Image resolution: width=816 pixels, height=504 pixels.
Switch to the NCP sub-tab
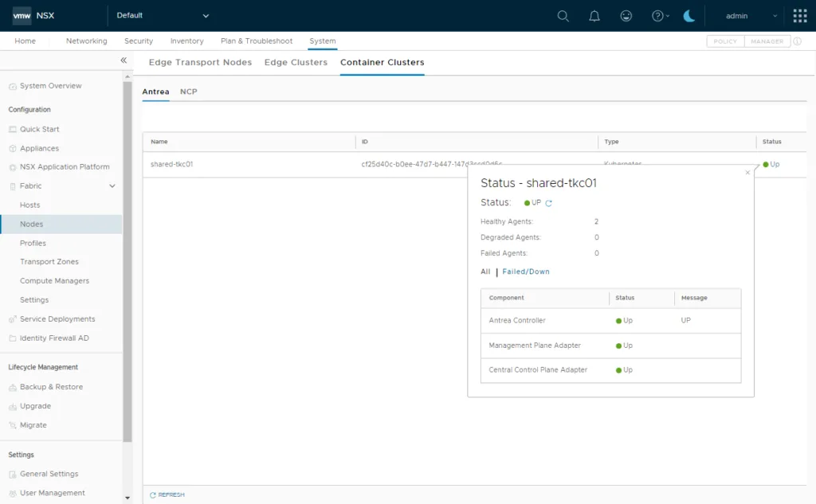188,92
